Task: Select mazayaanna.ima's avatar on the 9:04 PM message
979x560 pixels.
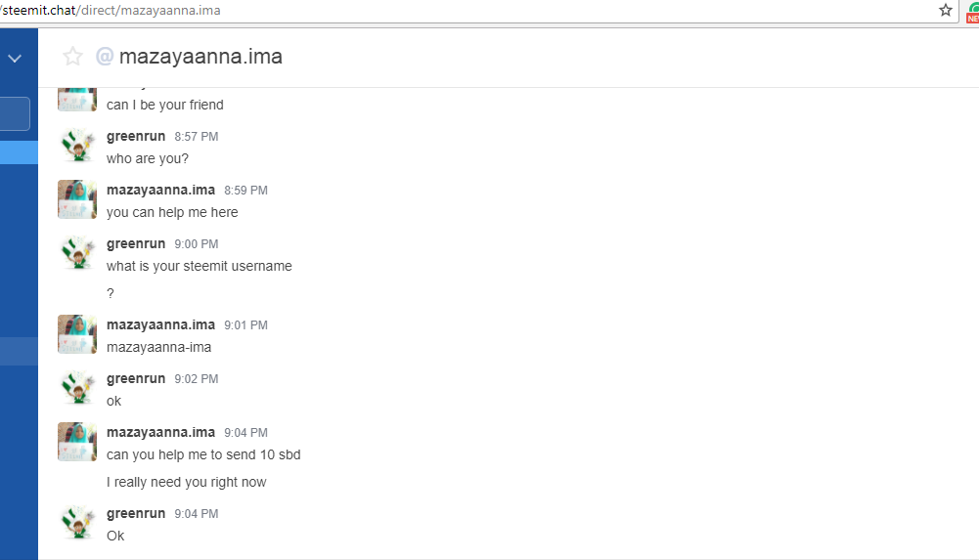Action: tap(77, 442)
